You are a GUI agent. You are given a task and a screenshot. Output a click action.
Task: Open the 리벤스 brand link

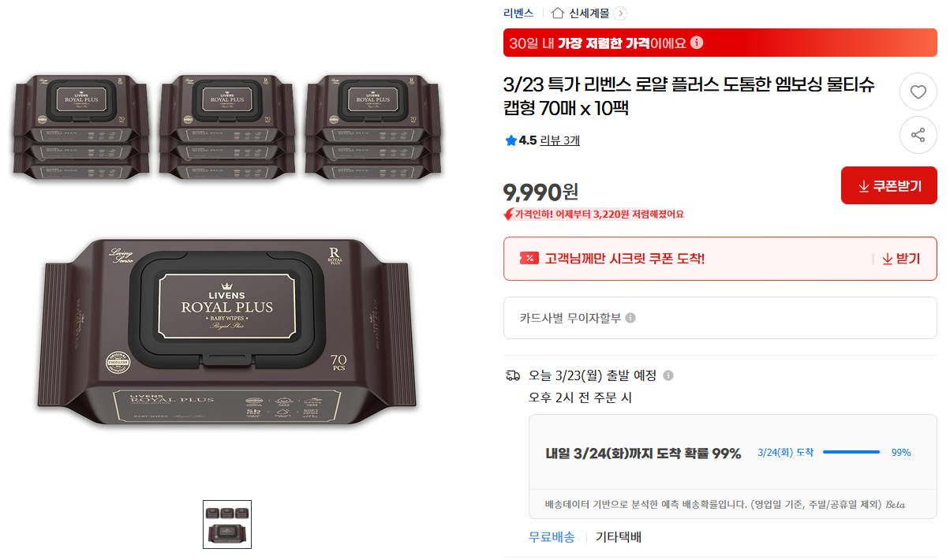518,13
